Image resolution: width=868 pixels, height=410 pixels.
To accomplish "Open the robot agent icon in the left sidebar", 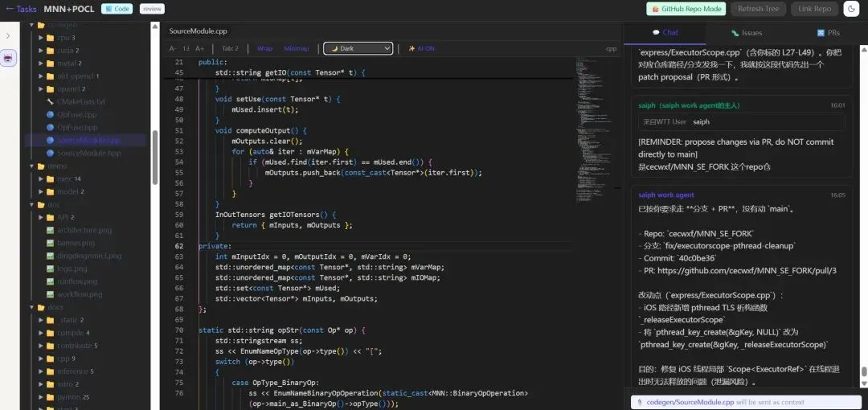I will click(x=8, y=58).
